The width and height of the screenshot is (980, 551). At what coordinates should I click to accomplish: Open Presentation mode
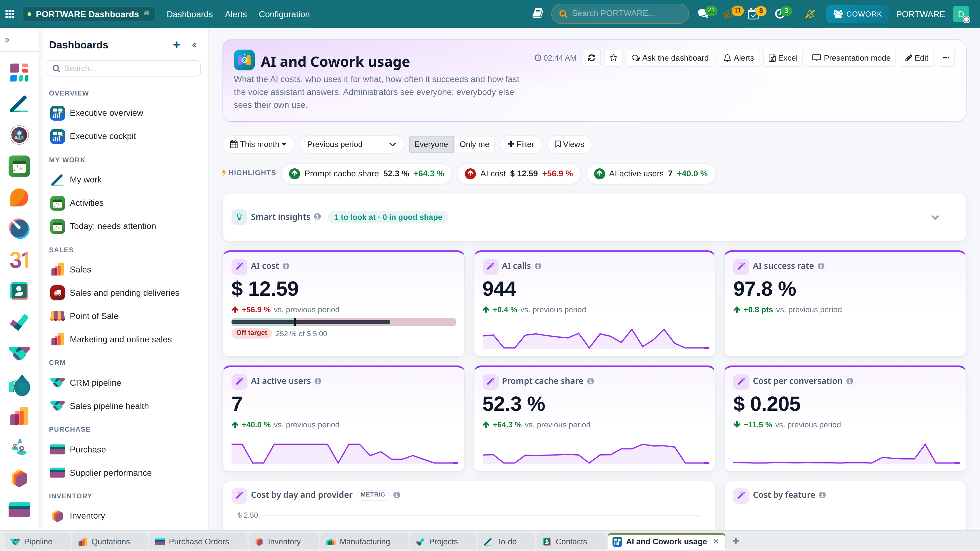[851, 58]
